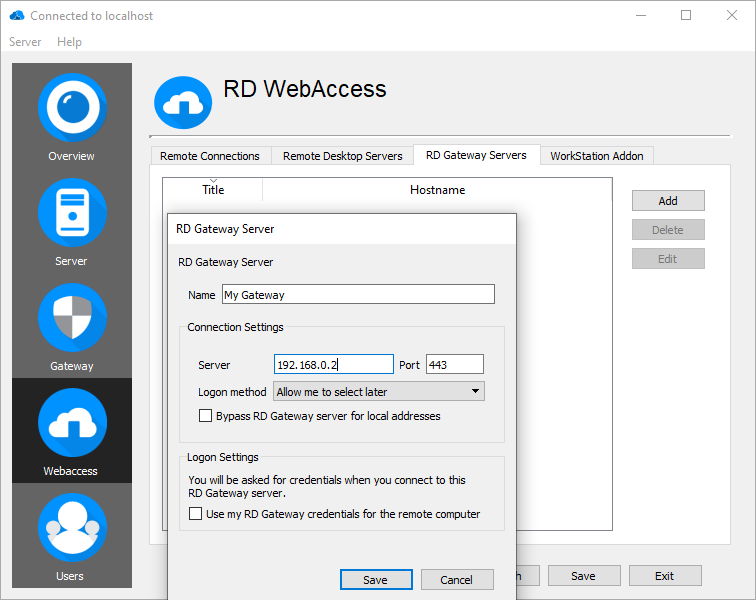Viewport: 756px width, 600px height.
Task: Cancel the RD Gateway Server dialog
Action: click(457, 579)
